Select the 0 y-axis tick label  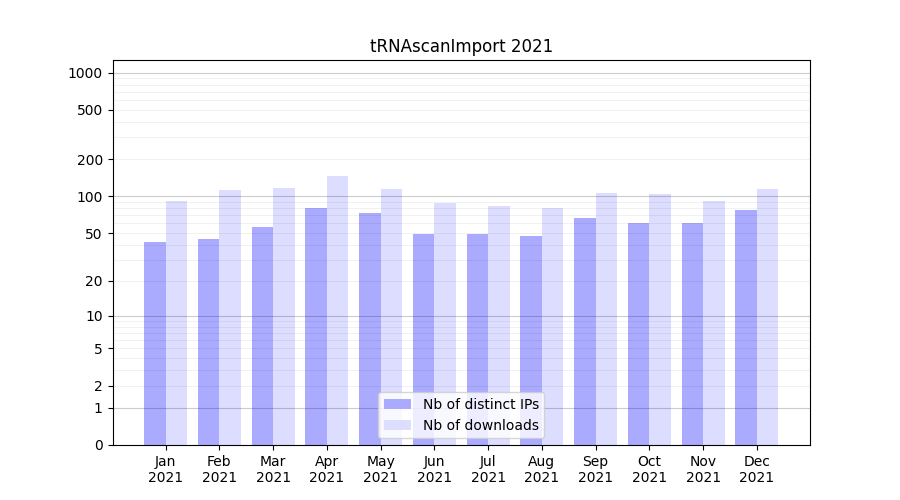(98, 445)
